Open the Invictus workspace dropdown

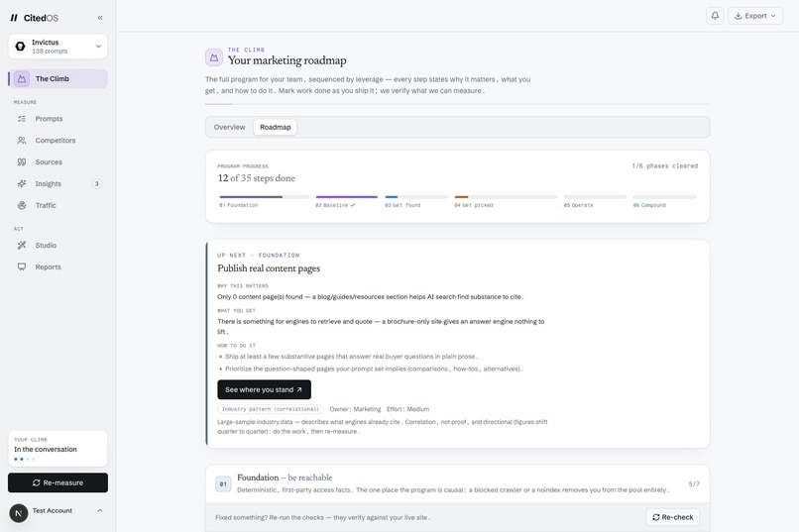[x=57, y=47]
